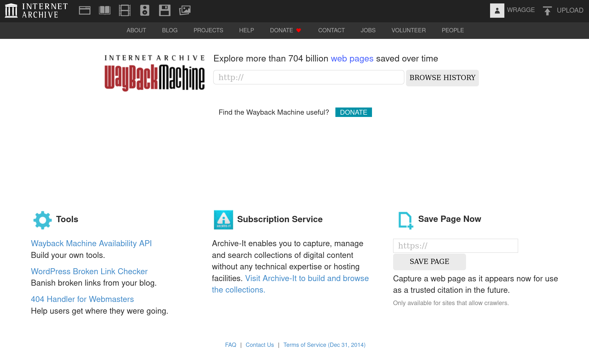Click the https:// Save Page Now field
The image size is (589, 364).
[x=455, y=246]
